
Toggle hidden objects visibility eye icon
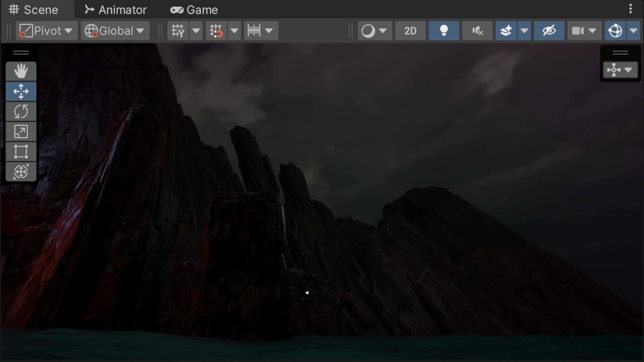pyautogui.click(x=549, y=31)
